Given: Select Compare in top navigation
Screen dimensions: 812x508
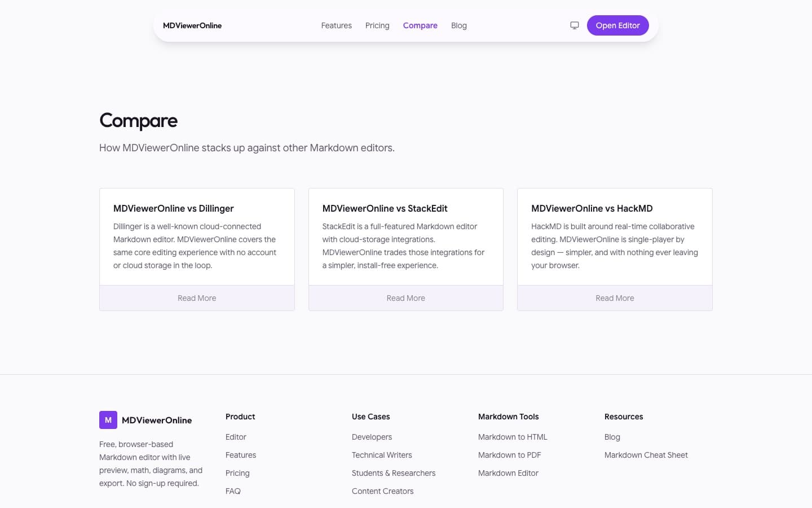Looking at the screenshot, I should tap(420, 25).
